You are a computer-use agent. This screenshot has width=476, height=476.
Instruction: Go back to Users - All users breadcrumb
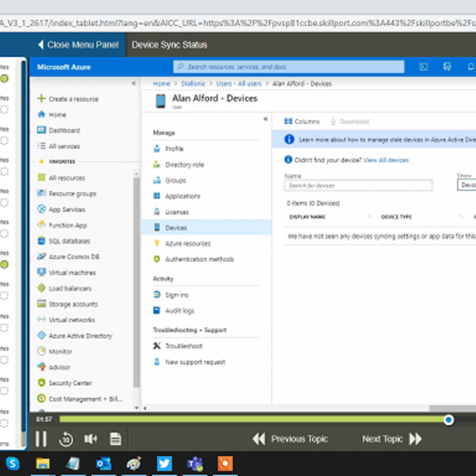[239, 83]
